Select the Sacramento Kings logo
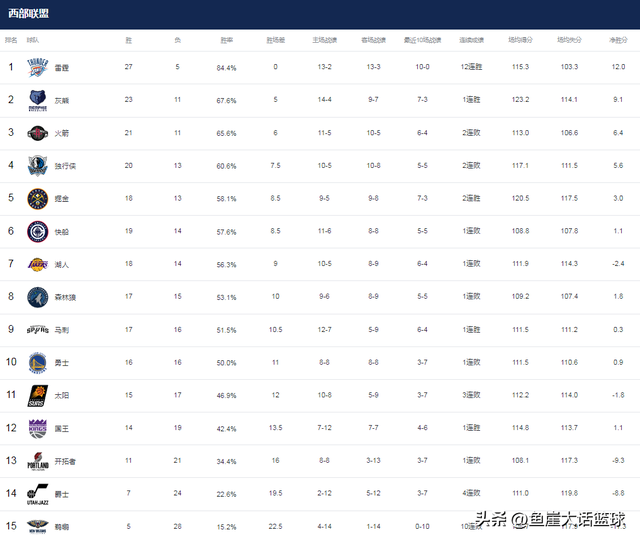Screen dimensions: 640x542 (38, 429)
